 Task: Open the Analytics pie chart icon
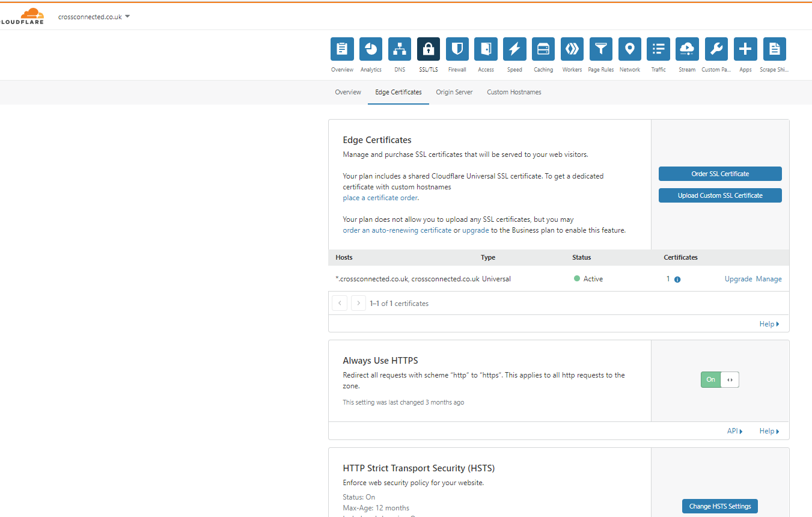coord(371,49)
